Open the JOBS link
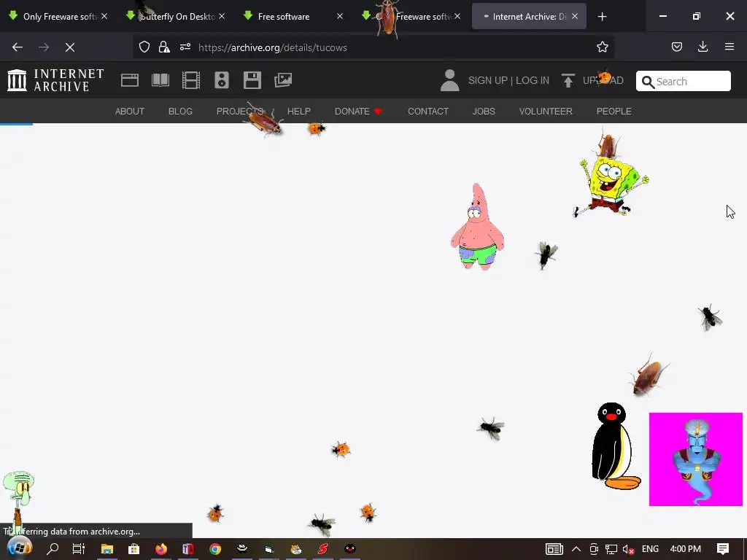Image resolution: width=747 pixels, height=560 pixels. coord(484,112)
